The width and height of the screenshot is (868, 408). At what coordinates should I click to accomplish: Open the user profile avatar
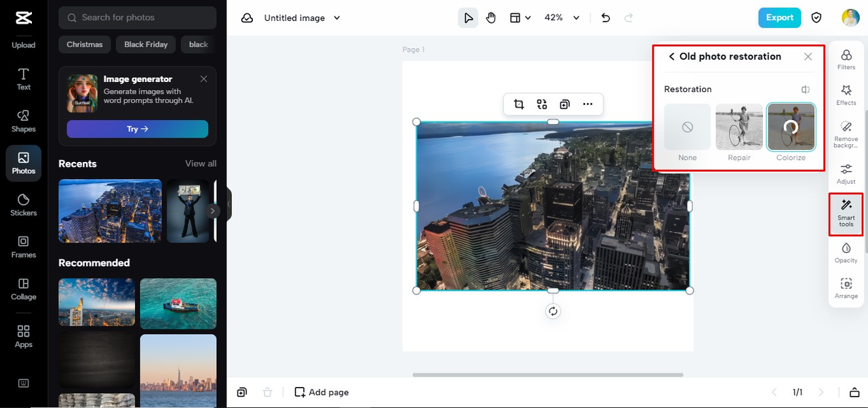coord(850,18)
